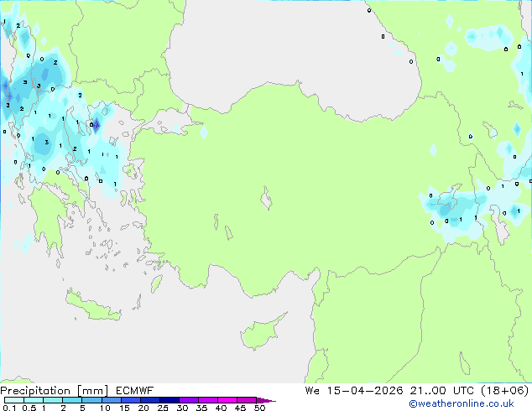Select the 5–10 mm legend color swatch
532x411 pixels.
(x=91, y=400)
